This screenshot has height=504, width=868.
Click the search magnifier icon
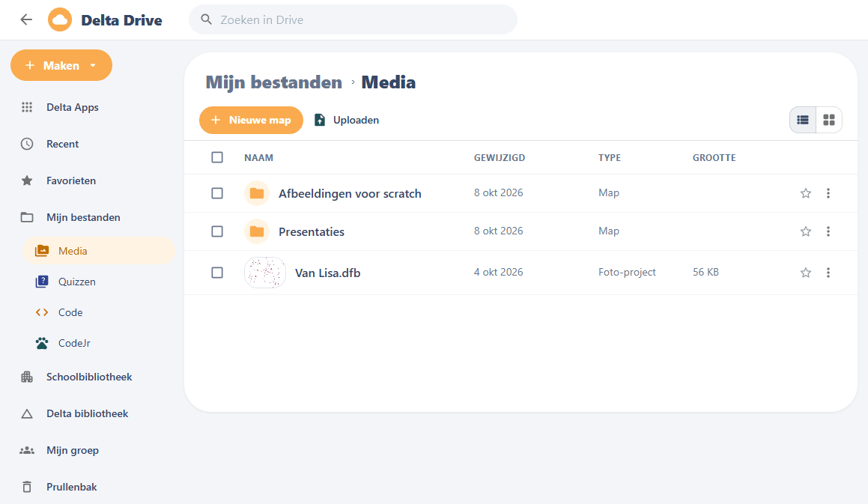(207, 20)
